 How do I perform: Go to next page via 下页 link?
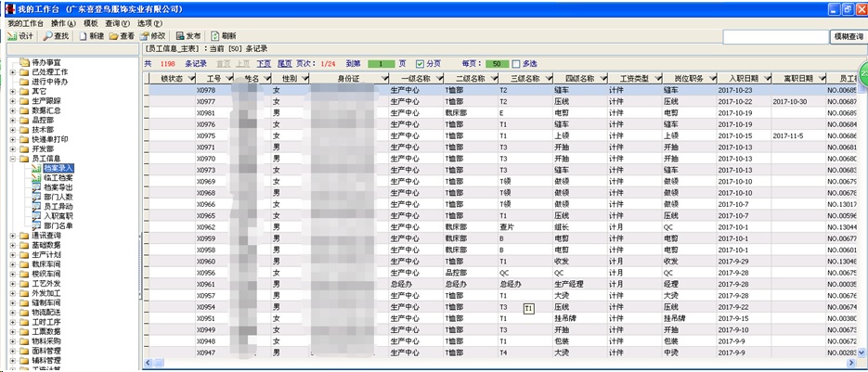pos(264,63)
